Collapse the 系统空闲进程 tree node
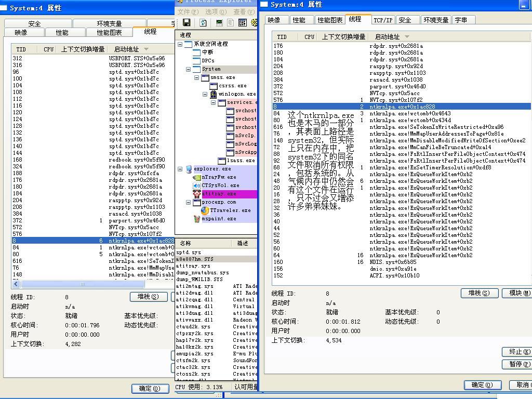Image resolution: width=532 pixels, height=399 pixels. click(180, 44)
